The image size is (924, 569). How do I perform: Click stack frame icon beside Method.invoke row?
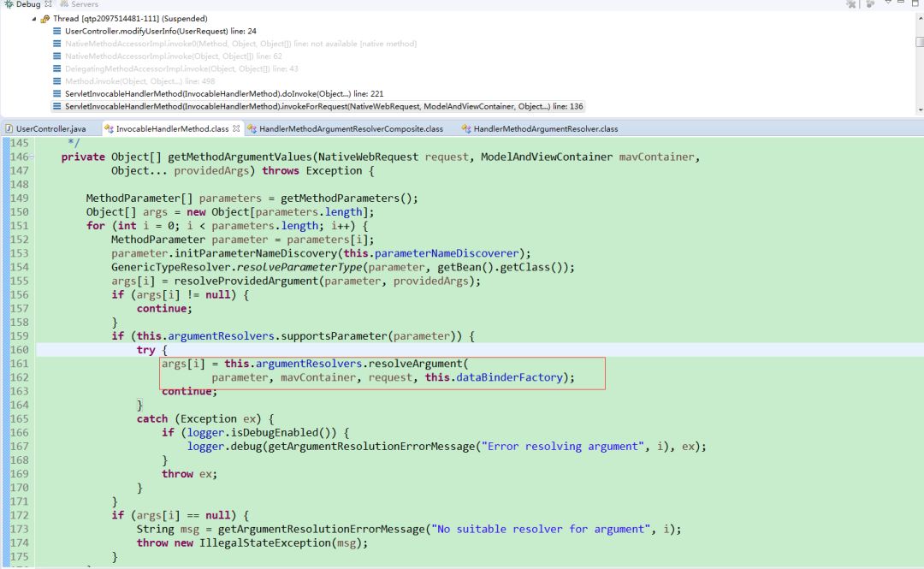57,81
